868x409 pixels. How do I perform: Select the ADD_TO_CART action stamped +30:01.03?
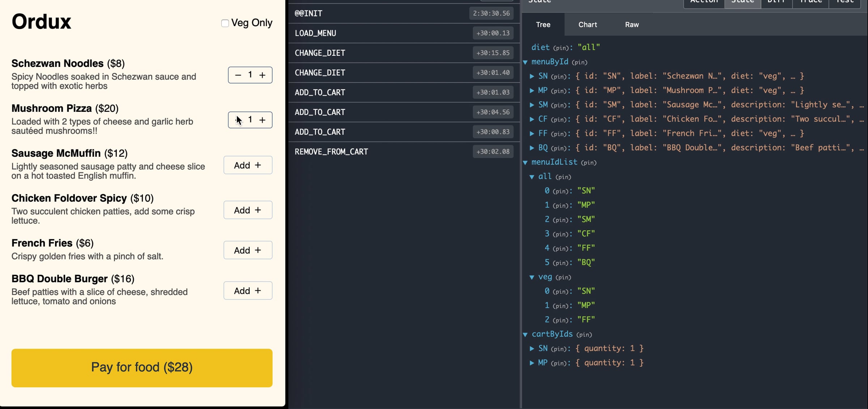pos(404,92)
